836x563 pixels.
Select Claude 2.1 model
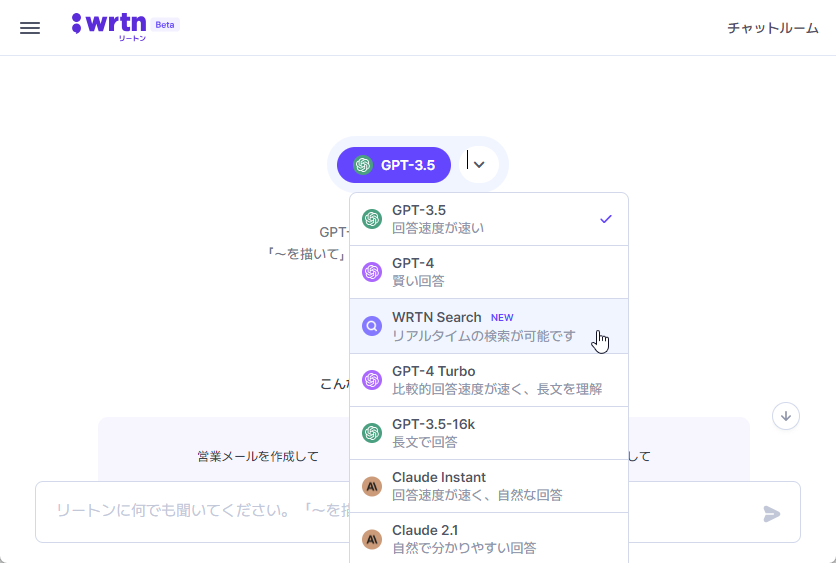[489, 538]
